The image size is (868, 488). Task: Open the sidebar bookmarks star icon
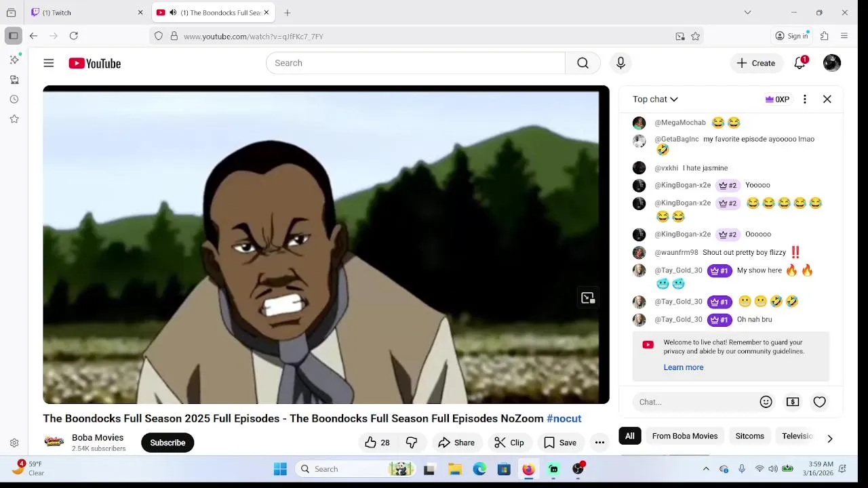coord(14,119)
